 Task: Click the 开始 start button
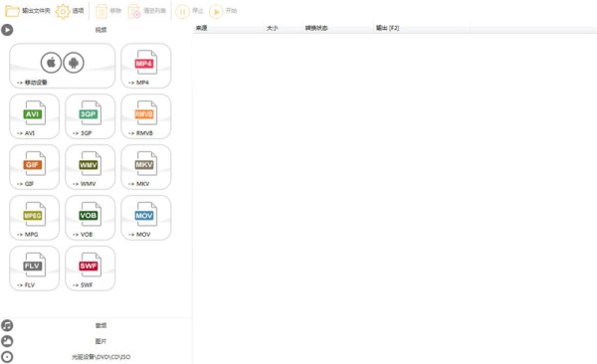click(223, 11)
